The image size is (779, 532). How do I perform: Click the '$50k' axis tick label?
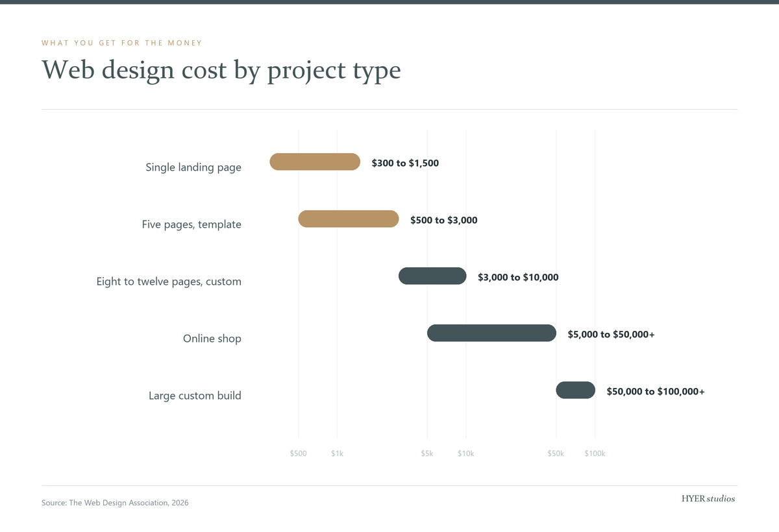(556, 453)
